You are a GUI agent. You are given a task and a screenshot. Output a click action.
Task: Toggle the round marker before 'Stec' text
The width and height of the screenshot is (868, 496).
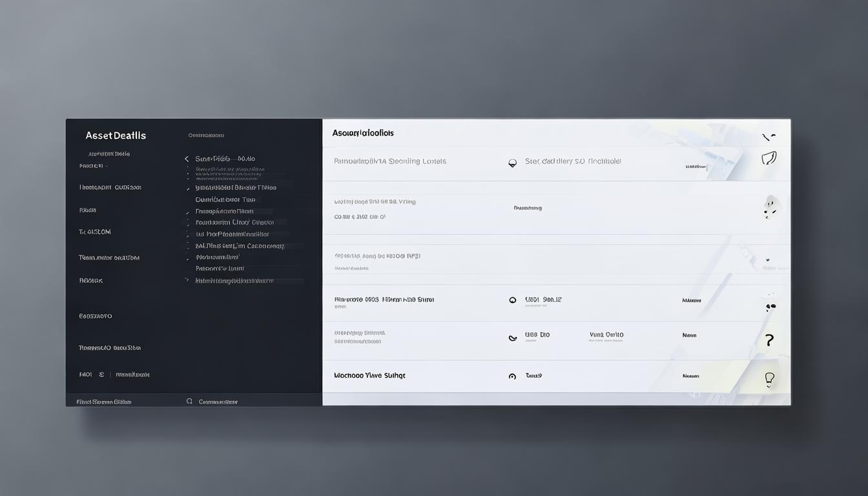point(512,163)
